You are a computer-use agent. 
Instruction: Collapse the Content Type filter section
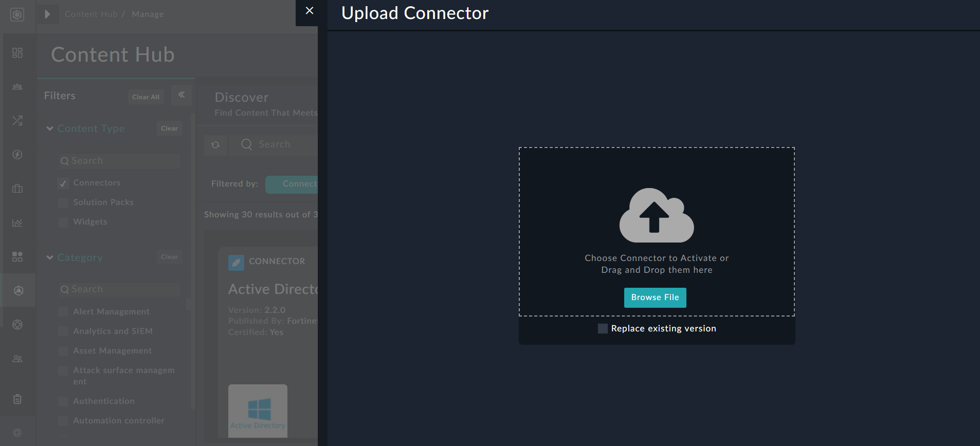pyautogui.click(x=50, y=128)
